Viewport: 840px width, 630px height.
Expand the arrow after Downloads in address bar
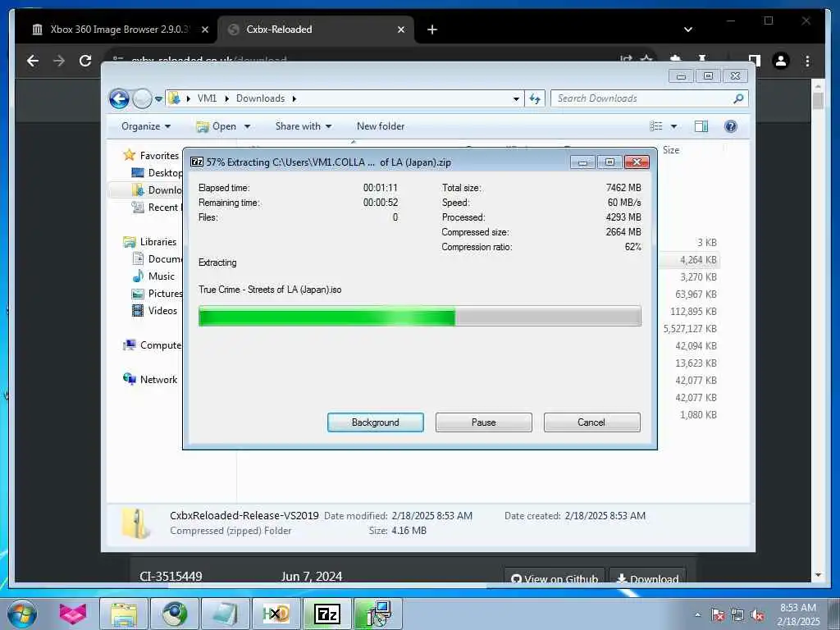(294, 98)
